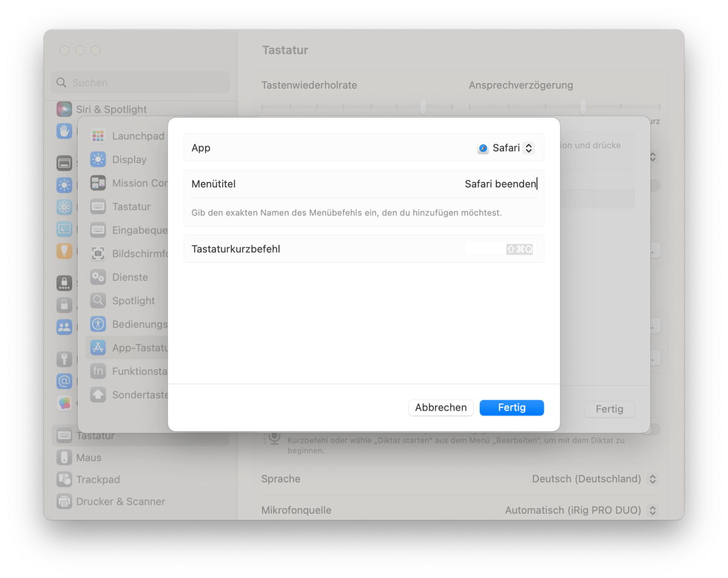Click the Funktionstasten fn icon
728x578 pixels.
98,371
